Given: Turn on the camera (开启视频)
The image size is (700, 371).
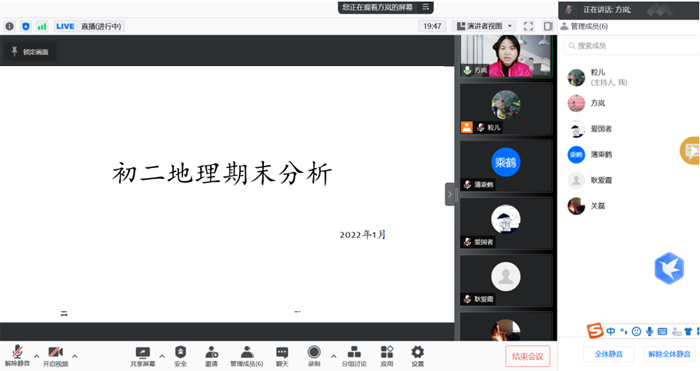Looking at the screenshot, I should pyautogui.click(x=55, y=356).
